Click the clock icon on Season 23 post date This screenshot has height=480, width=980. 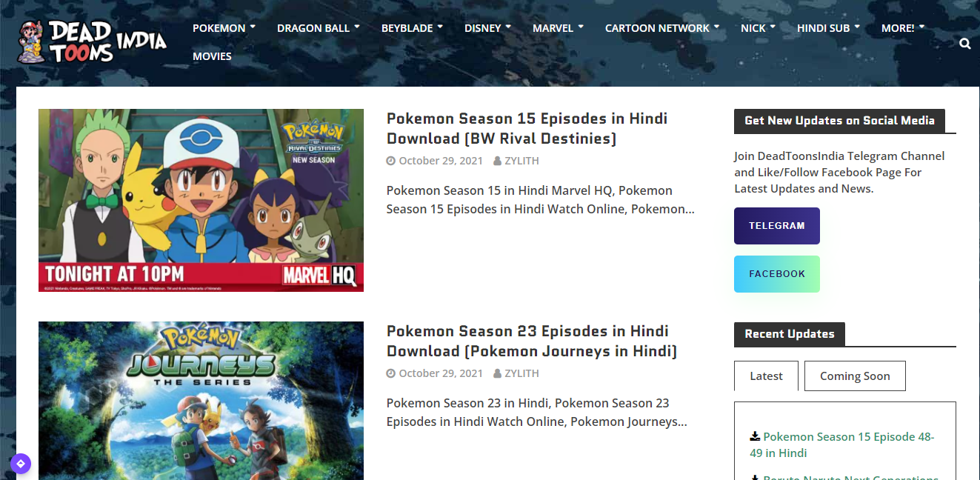click(x=391, y=373)
